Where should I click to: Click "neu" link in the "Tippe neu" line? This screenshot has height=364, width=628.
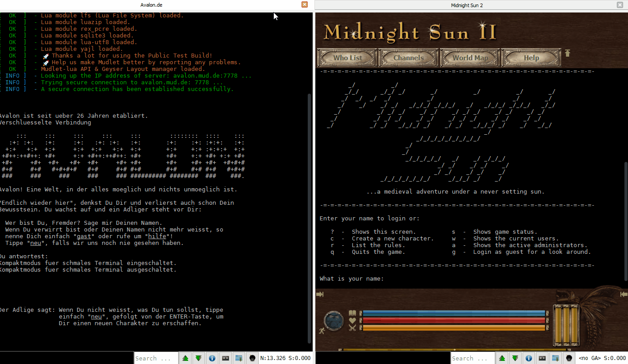(36, 243)
